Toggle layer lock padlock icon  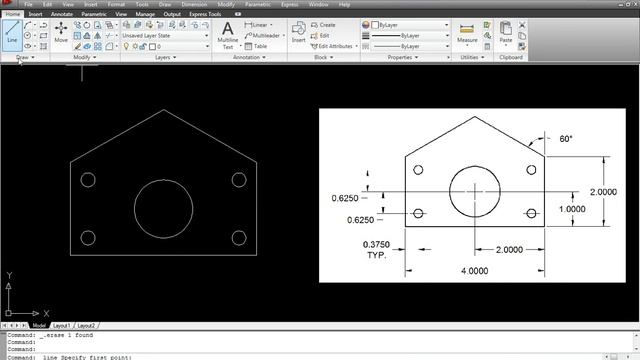click(x=143, y=47)
